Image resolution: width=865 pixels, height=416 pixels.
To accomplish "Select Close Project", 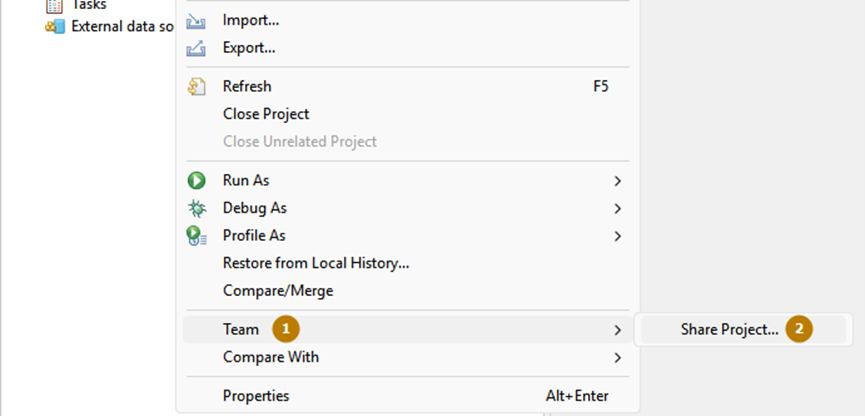I will coord(266,114).
